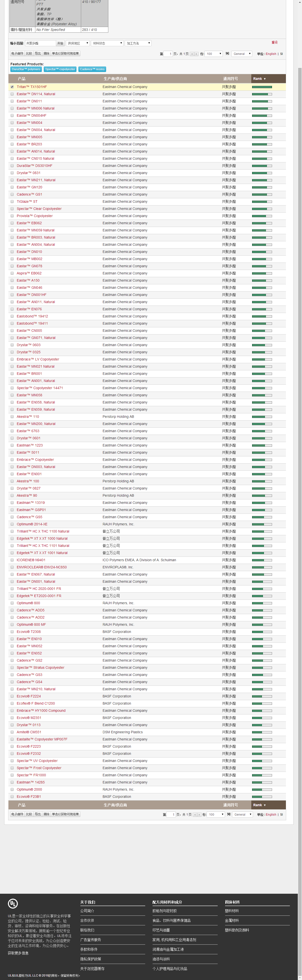Screen dimensions: 302x980
Task: Open the 加工方法 dropdown filter
Action: point(138,43)
